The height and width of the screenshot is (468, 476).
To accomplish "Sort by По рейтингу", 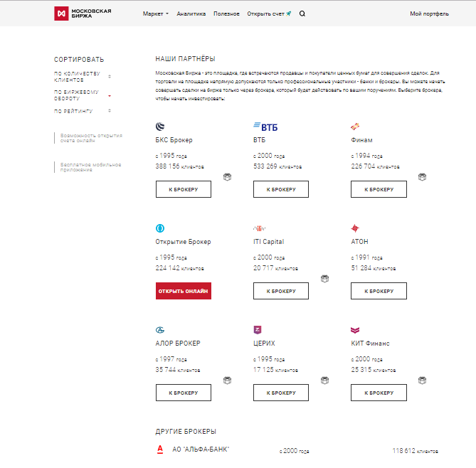I will [83, 111].
